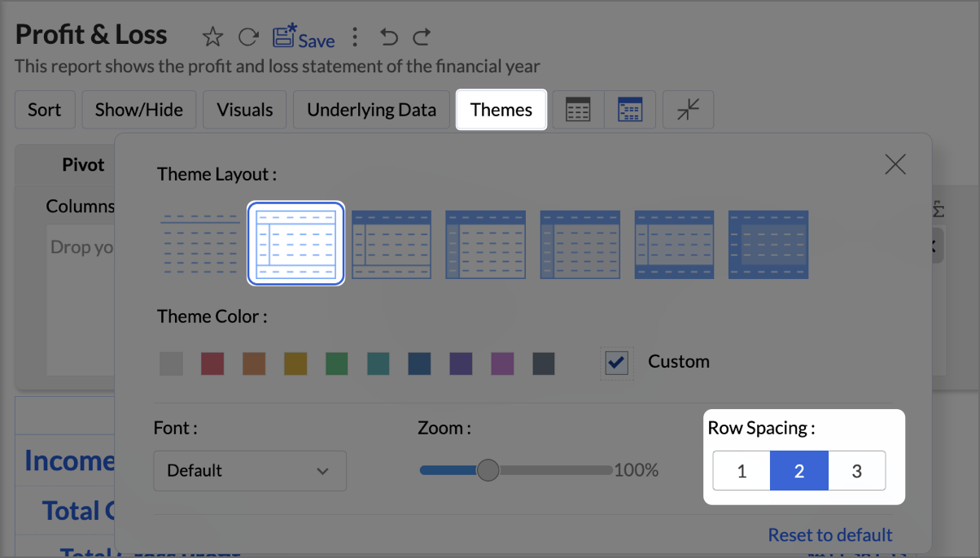This screenshot has width=980, height=558.
Task: Open the Sort options
Action: click(45, 110)
